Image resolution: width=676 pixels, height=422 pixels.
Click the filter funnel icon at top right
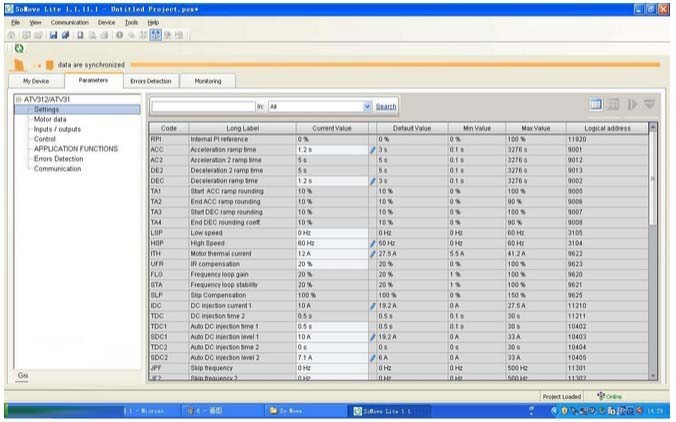pos(650,104)
